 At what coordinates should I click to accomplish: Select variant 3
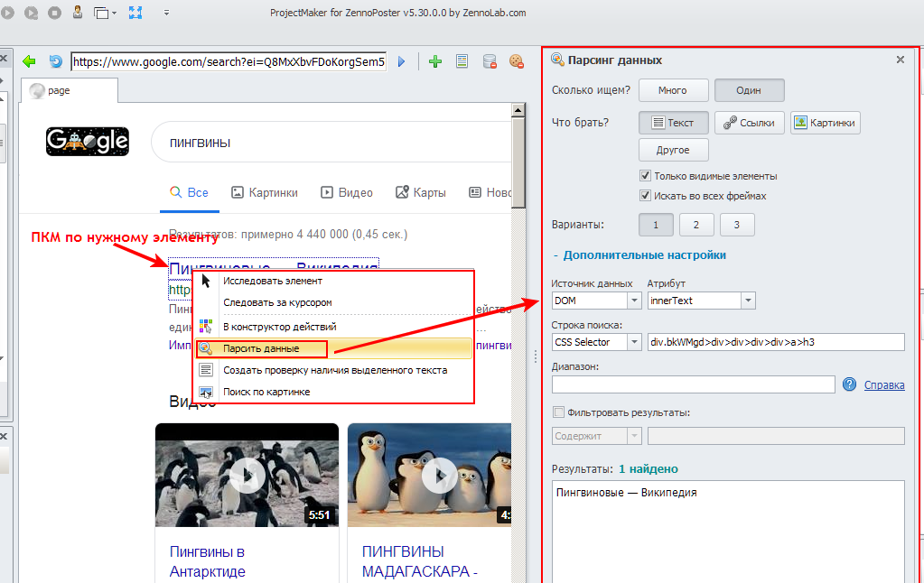pyautogui.click(x=737, y=225)
